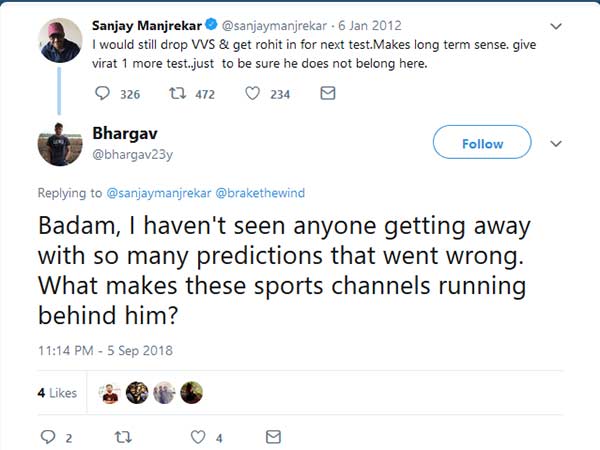600x450 pixels.
Task: Open Bhargav's display name link
Action: click(x=125, y=134)
